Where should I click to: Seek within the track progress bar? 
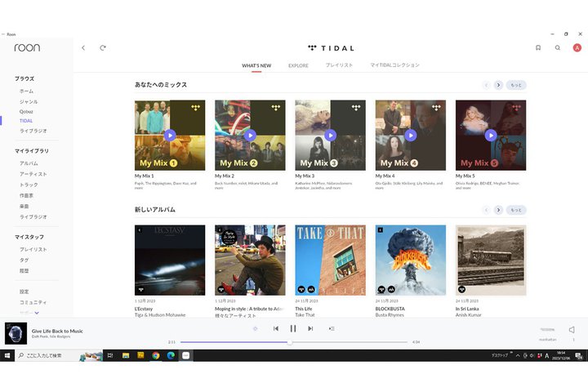click(x=294, y=342)
